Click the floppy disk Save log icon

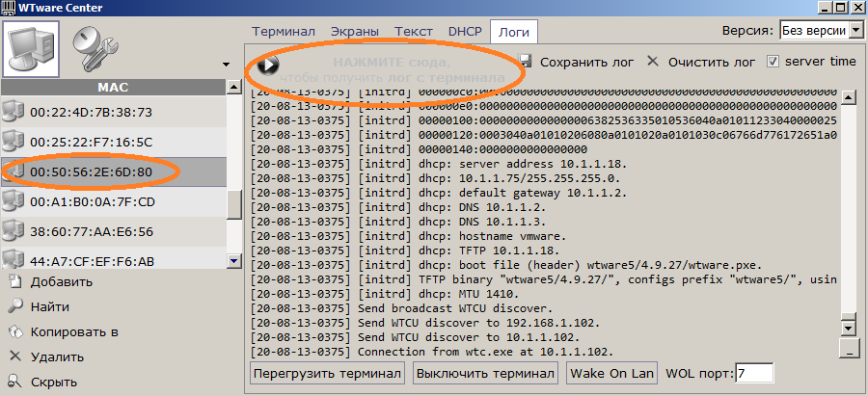(x=526, y=61)
